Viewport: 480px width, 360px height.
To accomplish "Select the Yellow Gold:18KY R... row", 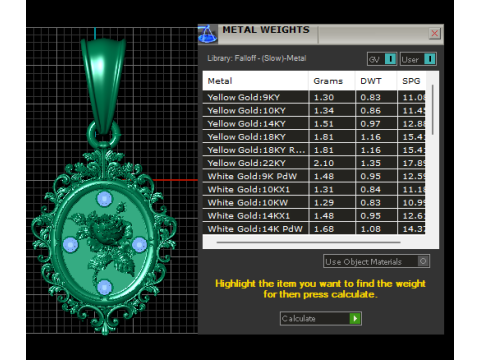I will point(314,150).
